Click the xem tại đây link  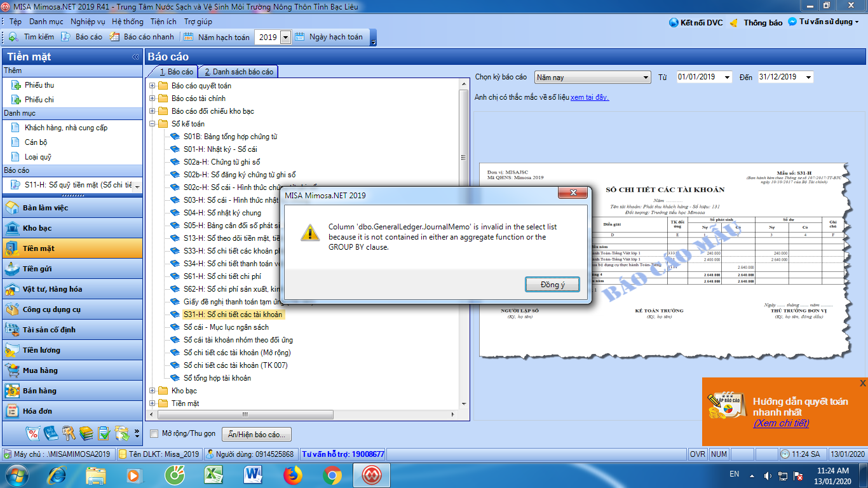tap(590, 97)
